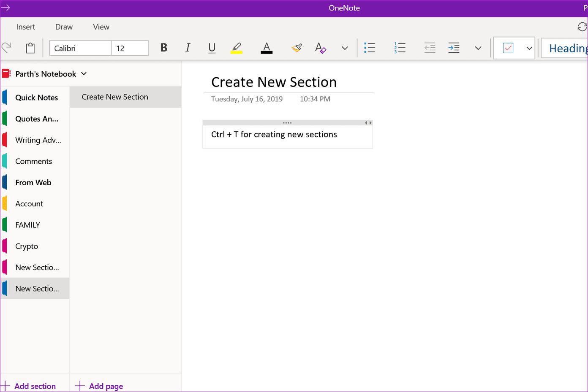This screenshot has height=392, width=588.
Task: Open the tags dropdown arrow
Action: click(x=529, y=48)
